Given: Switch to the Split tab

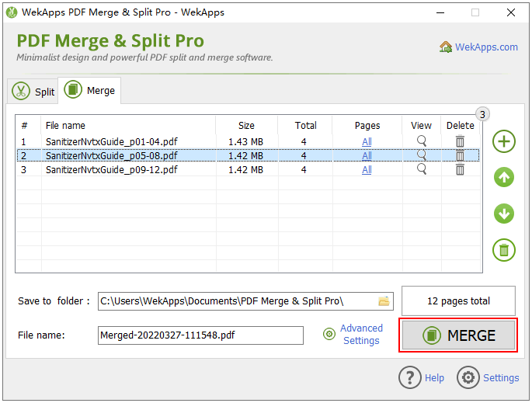Looking at the screenshot, I should (33, 92).
